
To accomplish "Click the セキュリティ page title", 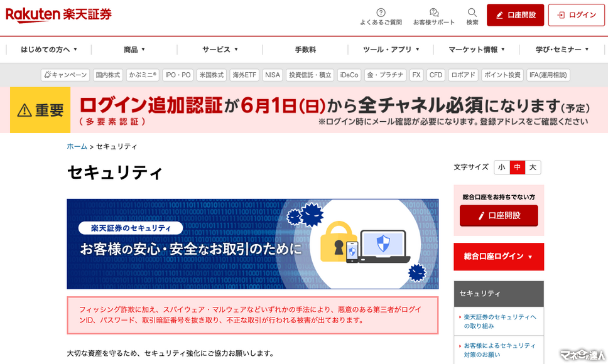I will tap(114, 173).
